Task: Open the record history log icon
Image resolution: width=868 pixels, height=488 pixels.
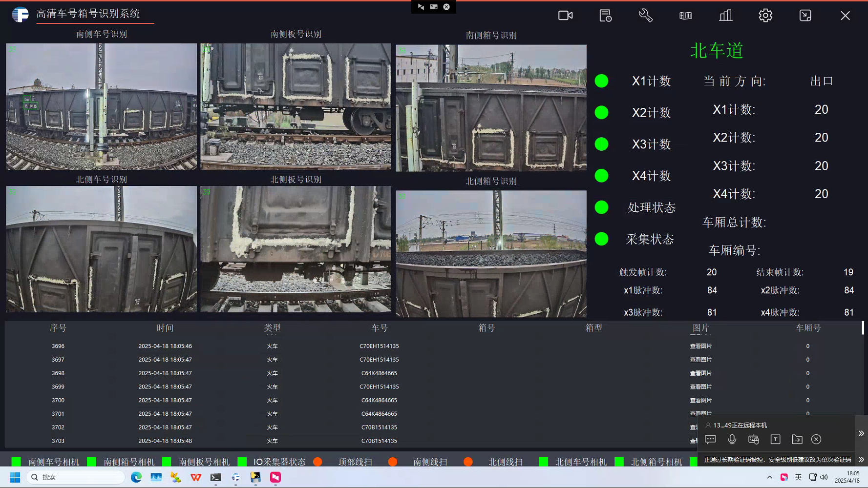Action: point(605,16)
